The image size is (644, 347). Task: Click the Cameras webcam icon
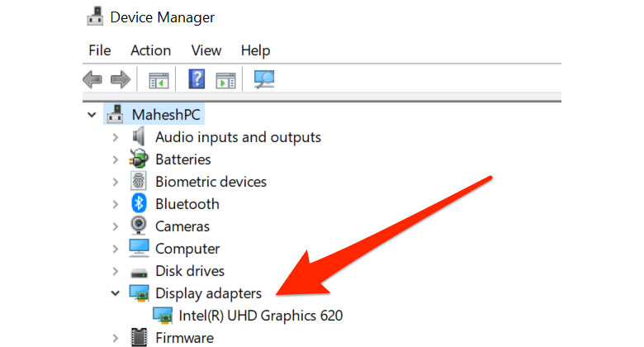tap(140, 226)
